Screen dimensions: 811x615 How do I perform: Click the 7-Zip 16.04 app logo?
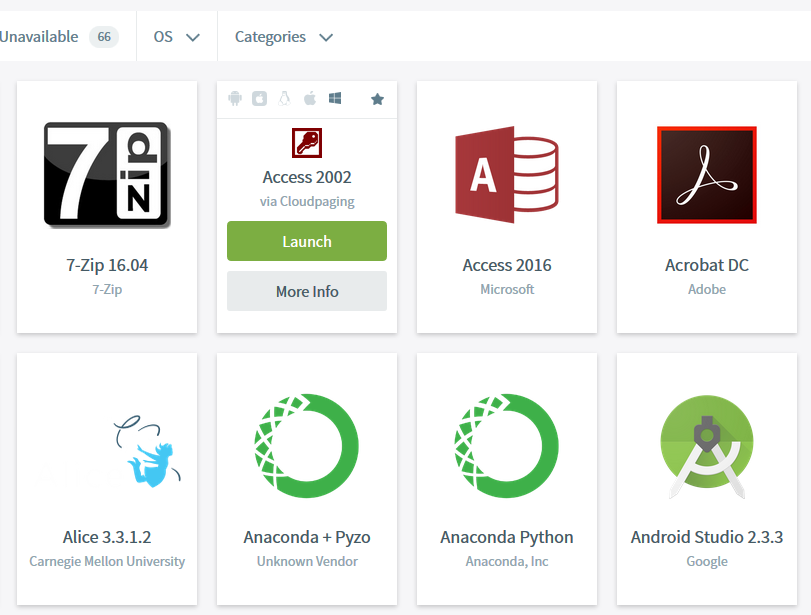(107, 174)
